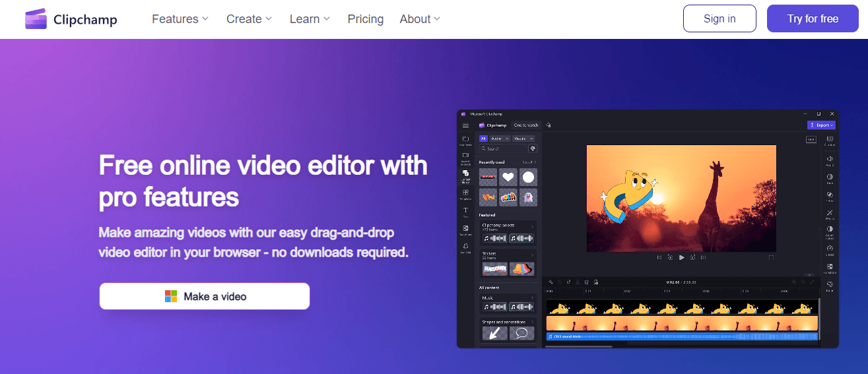Open the Captions panel on right sidebar
This screenshot has width=868, height=374.
pos(830,140)
